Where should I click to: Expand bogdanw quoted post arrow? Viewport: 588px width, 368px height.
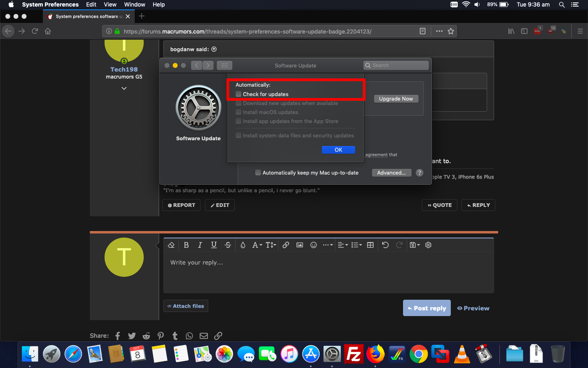click(x=214, y=49)
